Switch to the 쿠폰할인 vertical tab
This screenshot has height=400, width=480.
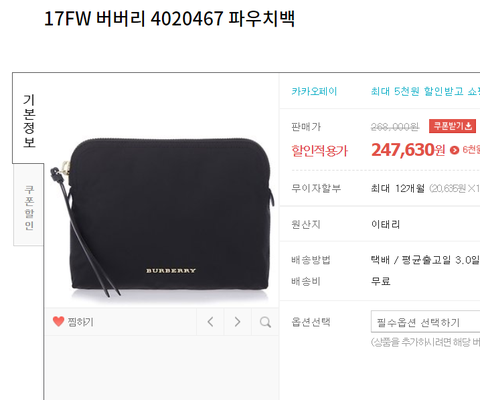point(29,207)
